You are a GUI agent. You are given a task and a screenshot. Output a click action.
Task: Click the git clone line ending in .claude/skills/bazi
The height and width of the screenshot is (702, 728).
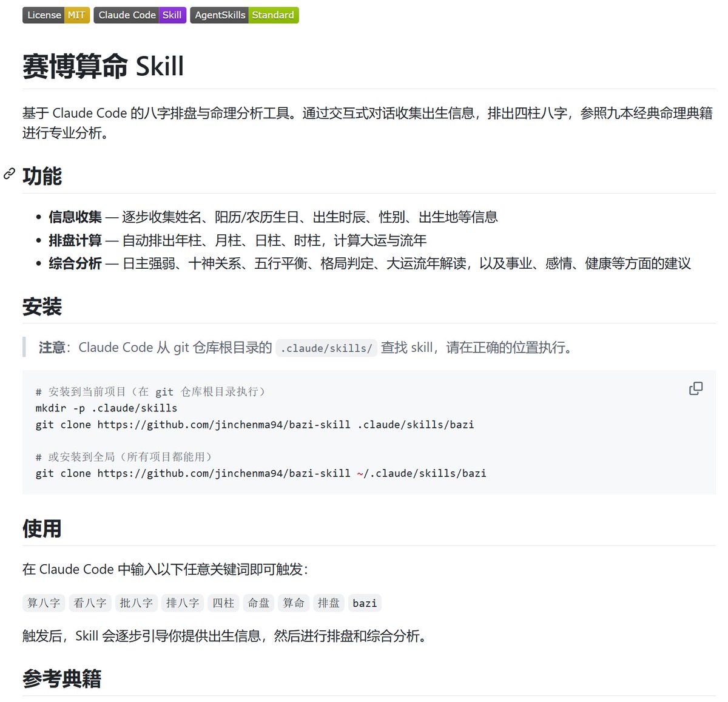pos(255,424)
